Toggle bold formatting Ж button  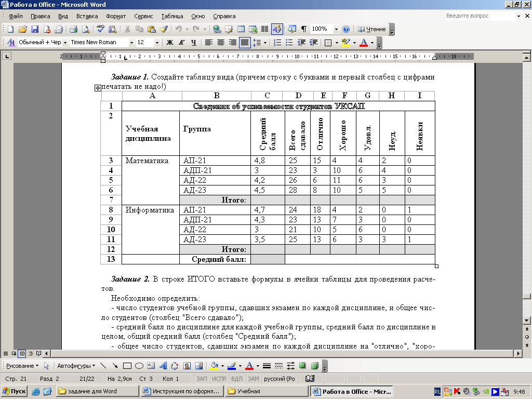tap(170, 43)
